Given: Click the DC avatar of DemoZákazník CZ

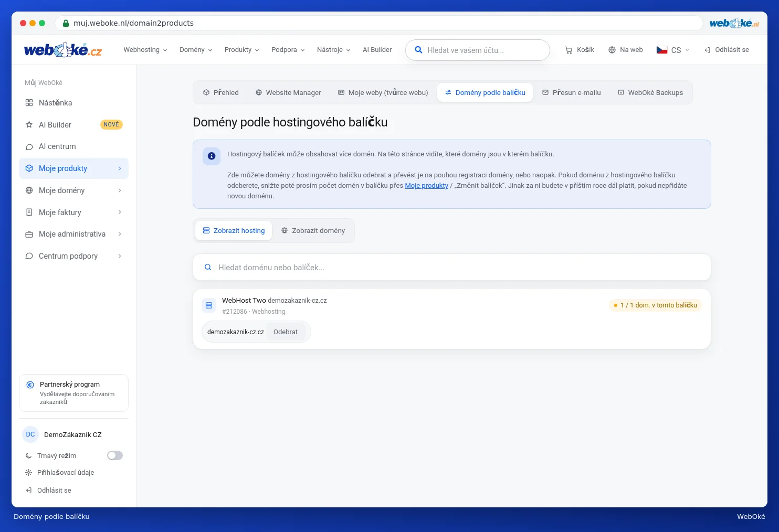Looking at the screenshot, I should [30, 434].
